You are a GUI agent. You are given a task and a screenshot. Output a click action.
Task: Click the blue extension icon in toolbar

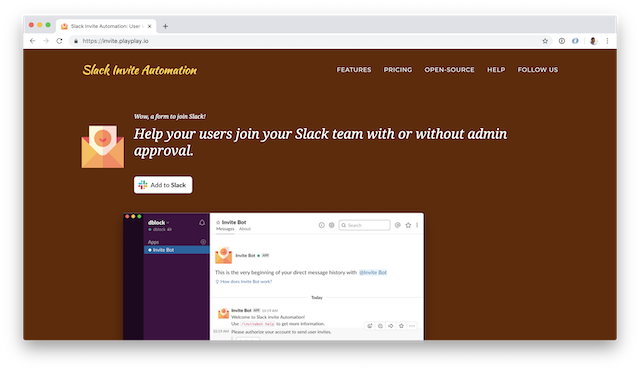click(575, 41)
